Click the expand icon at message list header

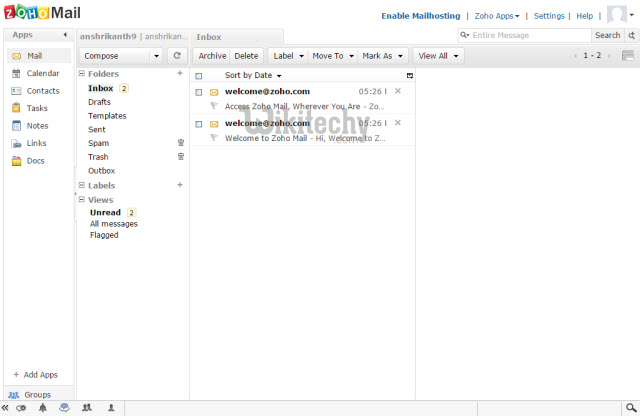[x=410, y=76]
